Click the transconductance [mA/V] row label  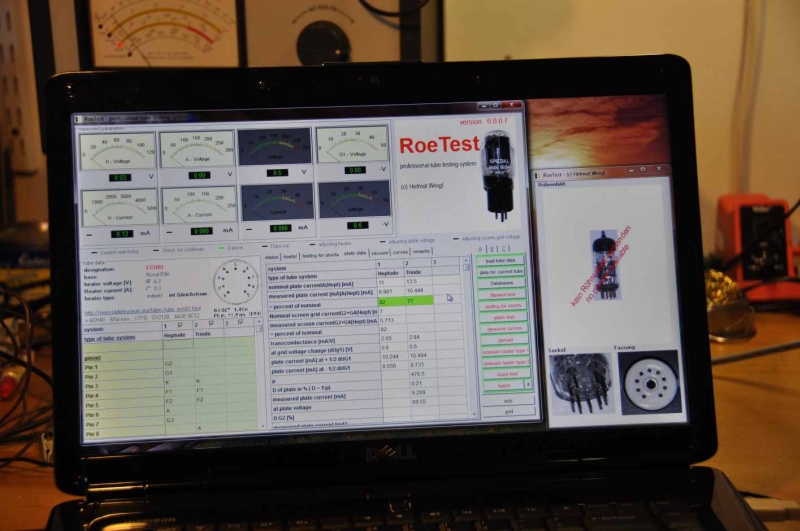[303, 343]
